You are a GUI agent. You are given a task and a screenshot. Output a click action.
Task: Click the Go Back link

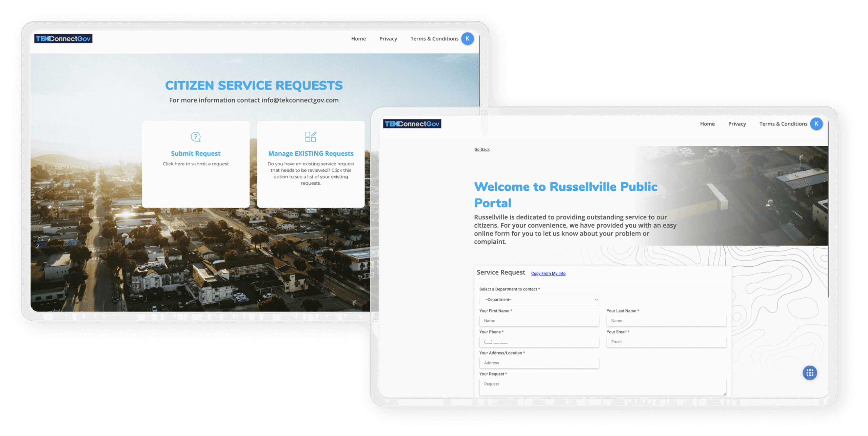point(481,149)
